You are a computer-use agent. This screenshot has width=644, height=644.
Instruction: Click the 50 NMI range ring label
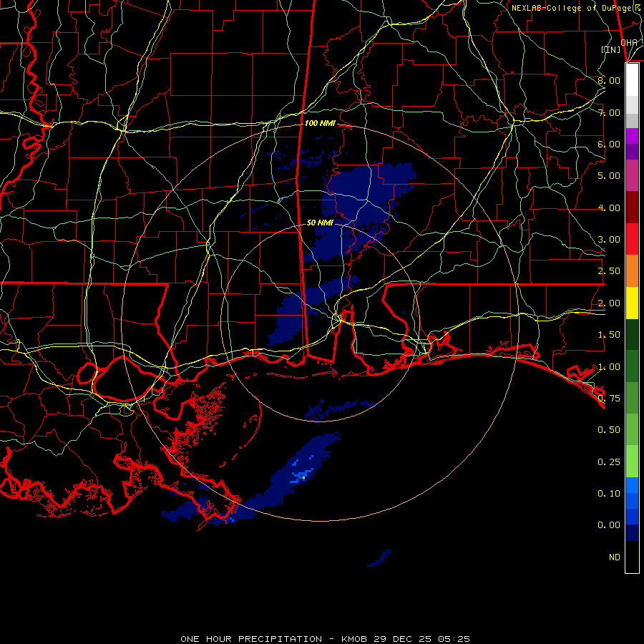320,223
